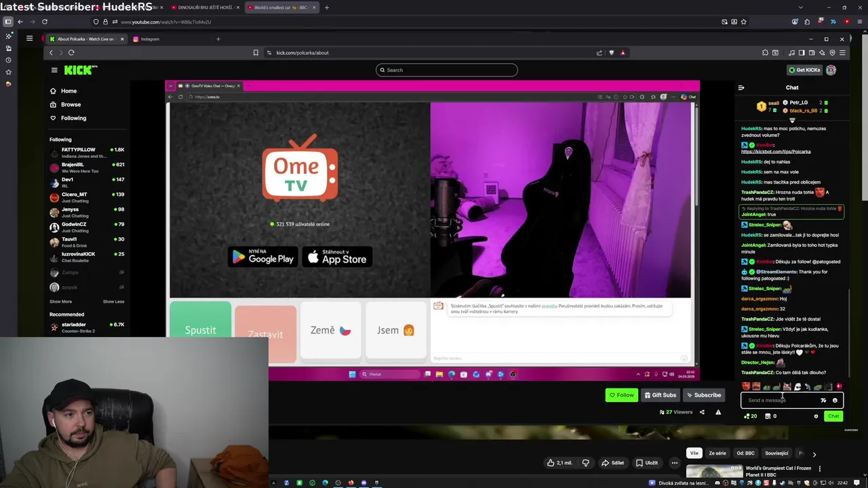Switch to the Instagram browser tab

150,39
